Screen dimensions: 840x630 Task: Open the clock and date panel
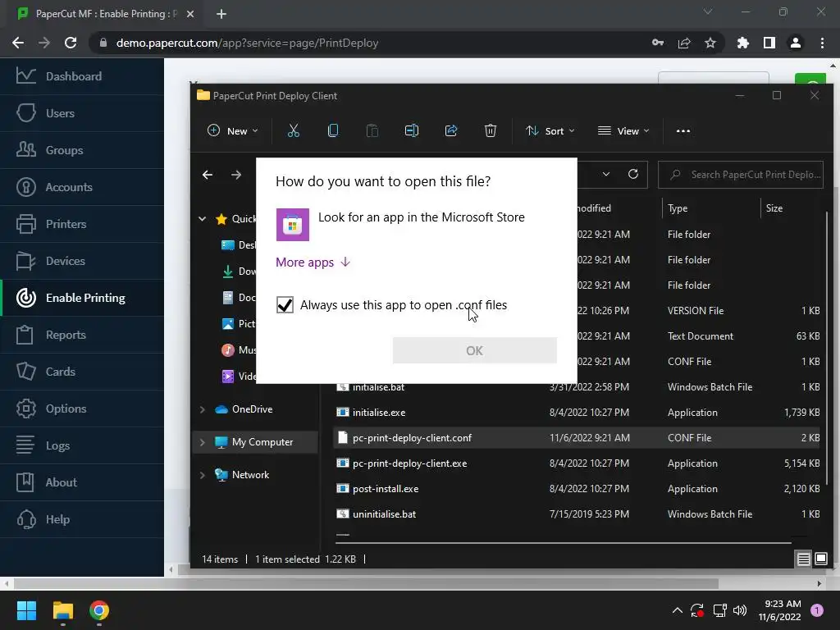tap(779, 610)
